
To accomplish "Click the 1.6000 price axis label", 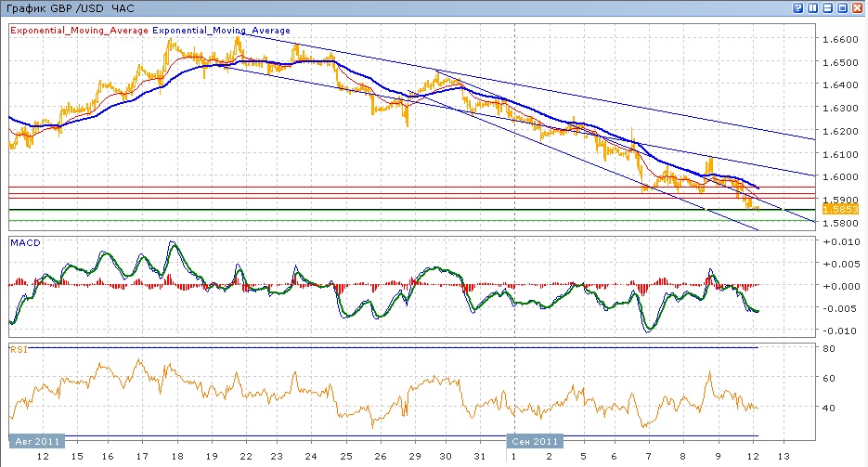I will pyautogui.click(x=839, y=177).
